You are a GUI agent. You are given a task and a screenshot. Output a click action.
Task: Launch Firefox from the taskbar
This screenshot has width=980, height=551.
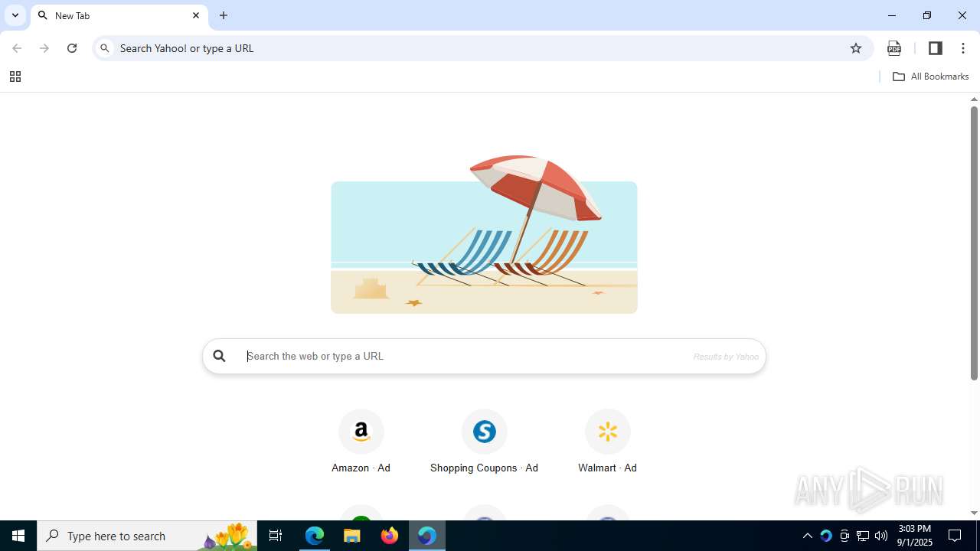click(390, 536)
